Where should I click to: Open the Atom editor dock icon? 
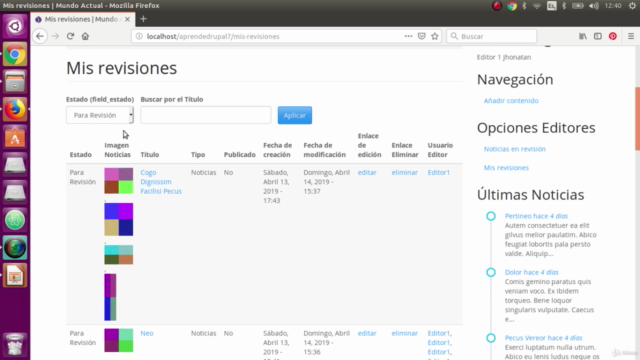[15, 220]
